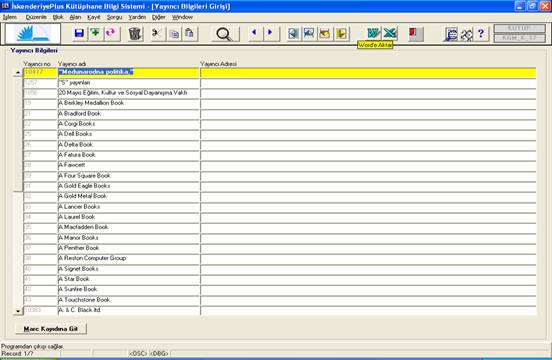Click the tools settings icon beside help
Viewport: 552px width, 360px height.
tap(466, 34)
